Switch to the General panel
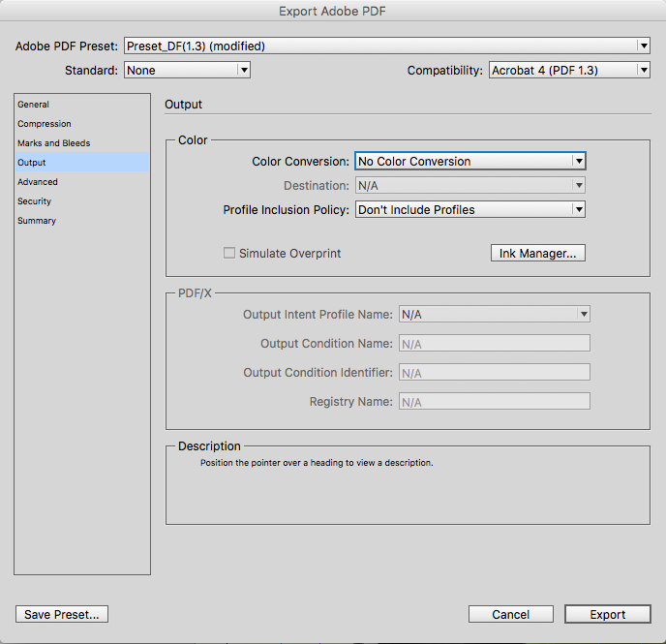The height and width of the screenshot is (644, 666). click(x=82, y=104)
